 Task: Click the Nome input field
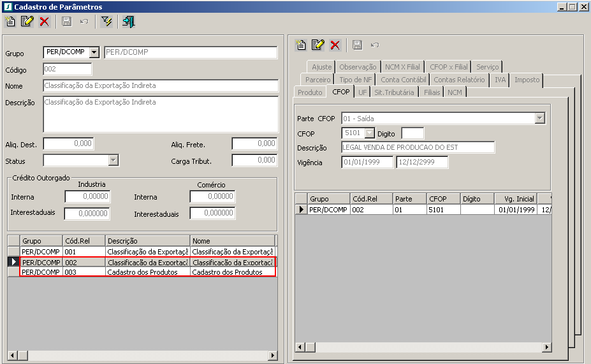[161, 85]
